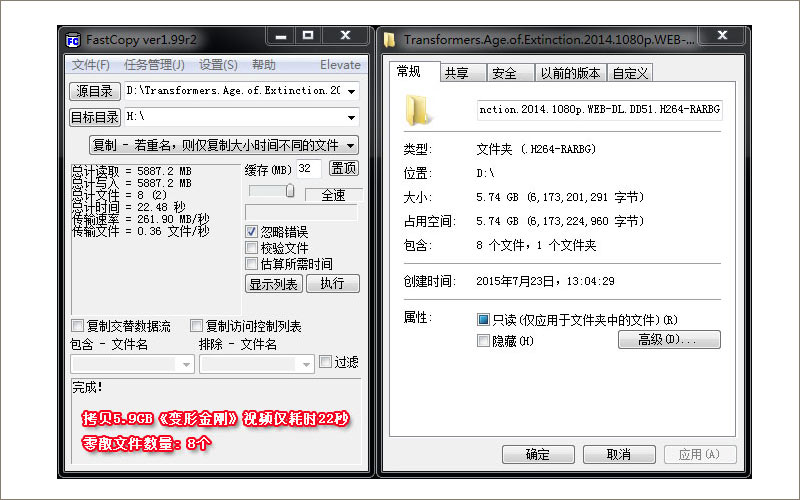Open the copy mode dropdown
This screenshot has height=500, width=800.
point(350,145)
